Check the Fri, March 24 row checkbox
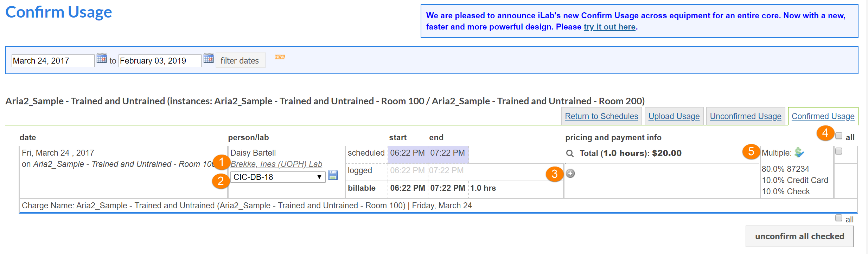 click(x=839, y=151)
